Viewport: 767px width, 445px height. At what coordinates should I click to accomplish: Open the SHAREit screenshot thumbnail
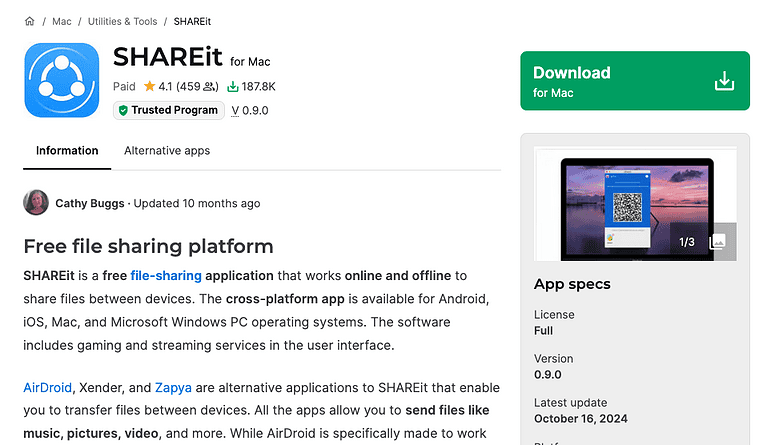point(635,206)
